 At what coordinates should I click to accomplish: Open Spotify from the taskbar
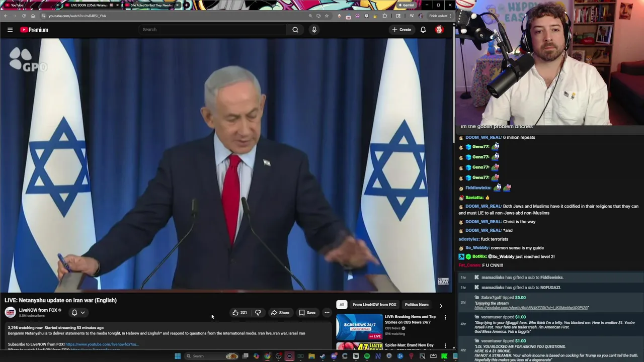(x=367, y=356)
